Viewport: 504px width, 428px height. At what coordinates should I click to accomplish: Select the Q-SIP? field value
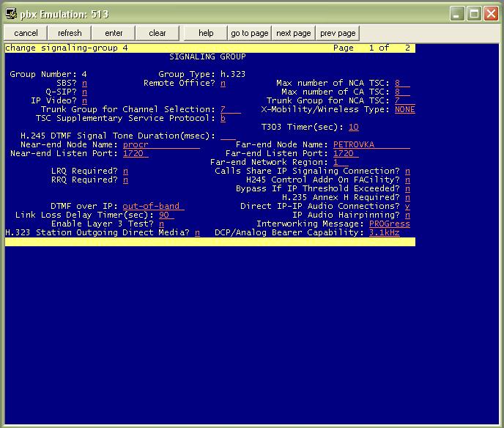point(84,92)
